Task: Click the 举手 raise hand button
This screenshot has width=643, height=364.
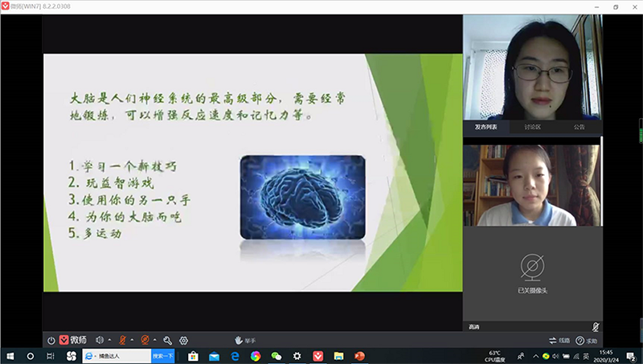Action: pos(244,340)
